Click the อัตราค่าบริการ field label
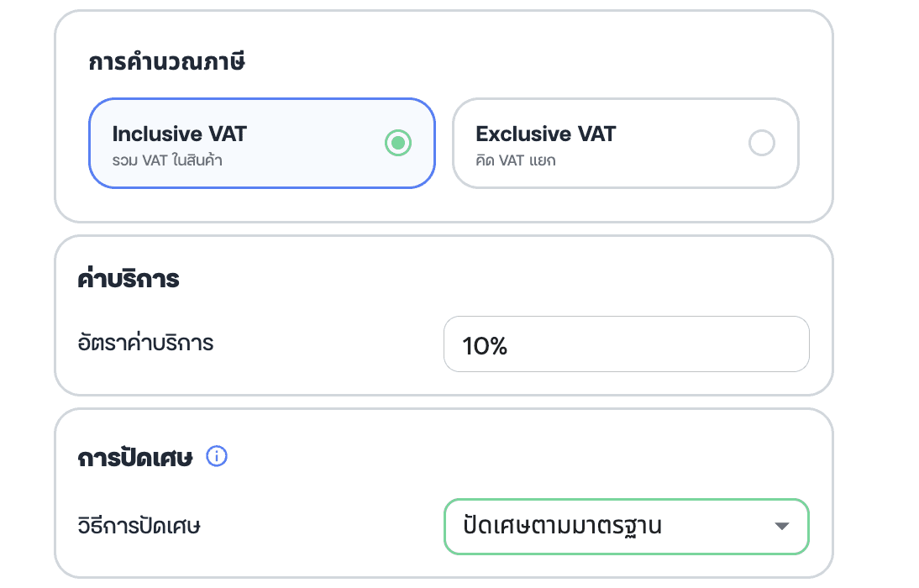919x588 pixels. 145,343
